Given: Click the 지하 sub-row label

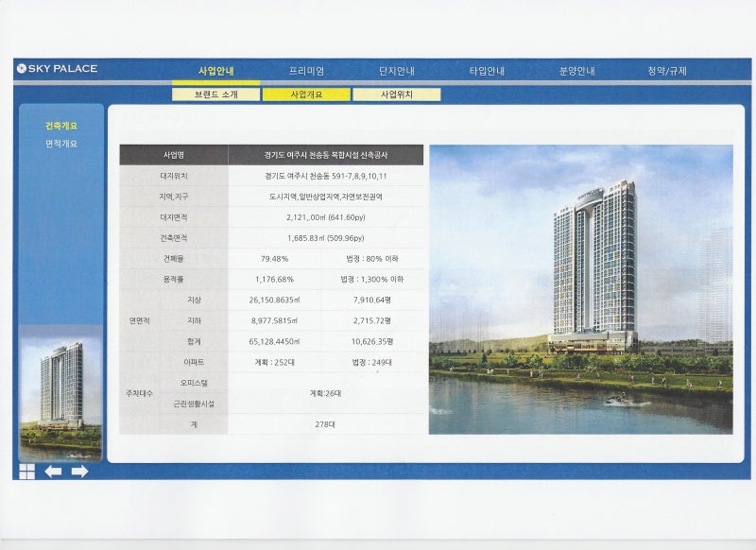Looking at the screenshot, I should pyautogui.click(x=194, y=320).
